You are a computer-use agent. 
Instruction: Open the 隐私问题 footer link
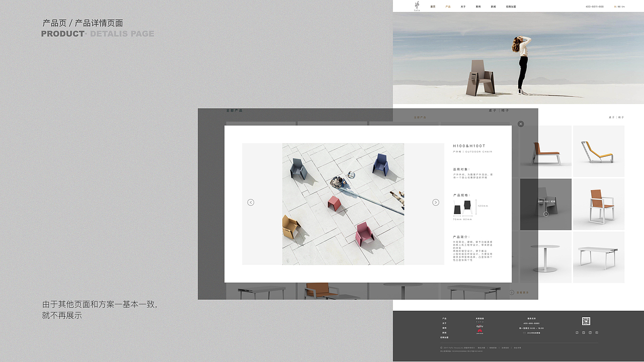[x=481, y=347]
